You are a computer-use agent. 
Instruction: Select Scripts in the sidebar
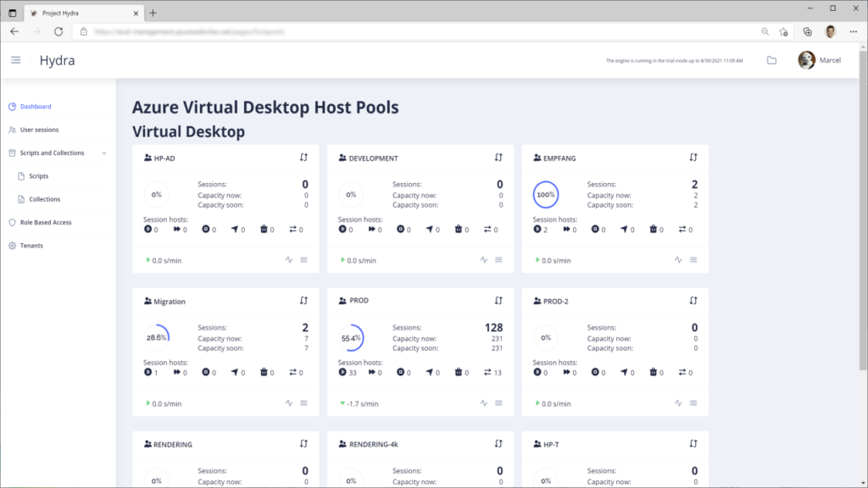point(39,176)
